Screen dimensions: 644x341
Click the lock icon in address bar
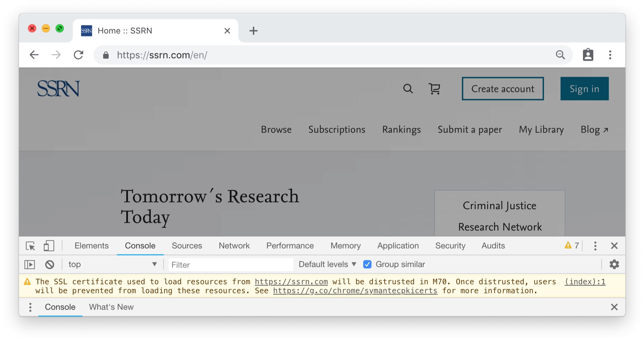[106, 55]
